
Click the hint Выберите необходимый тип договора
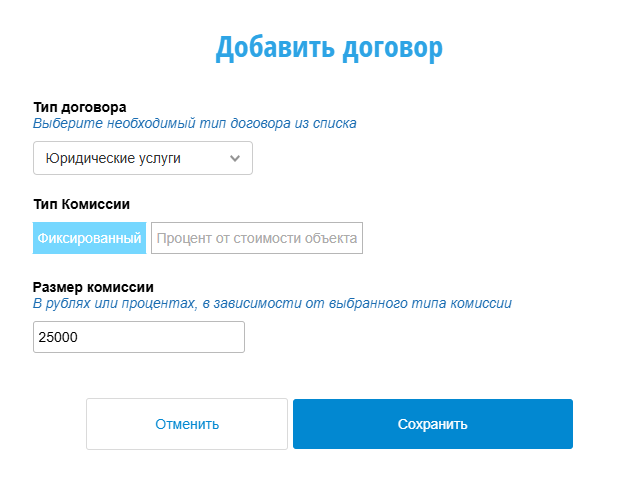tap(195, 123)
